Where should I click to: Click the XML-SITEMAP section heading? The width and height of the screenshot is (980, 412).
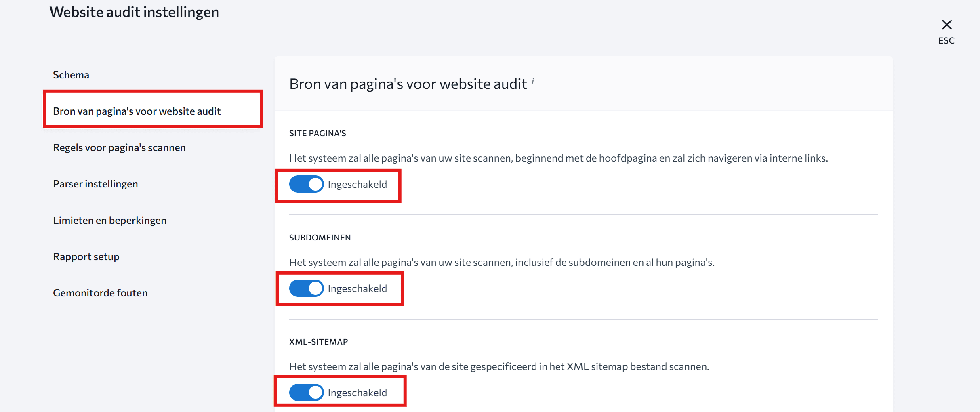pos(318,342)
